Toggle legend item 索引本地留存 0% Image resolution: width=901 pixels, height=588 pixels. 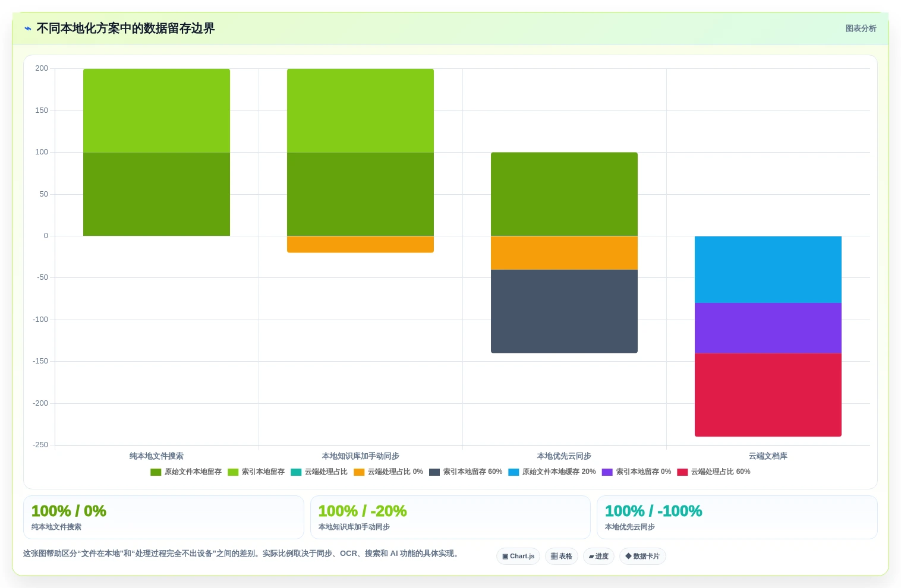(x=637, y=472)
